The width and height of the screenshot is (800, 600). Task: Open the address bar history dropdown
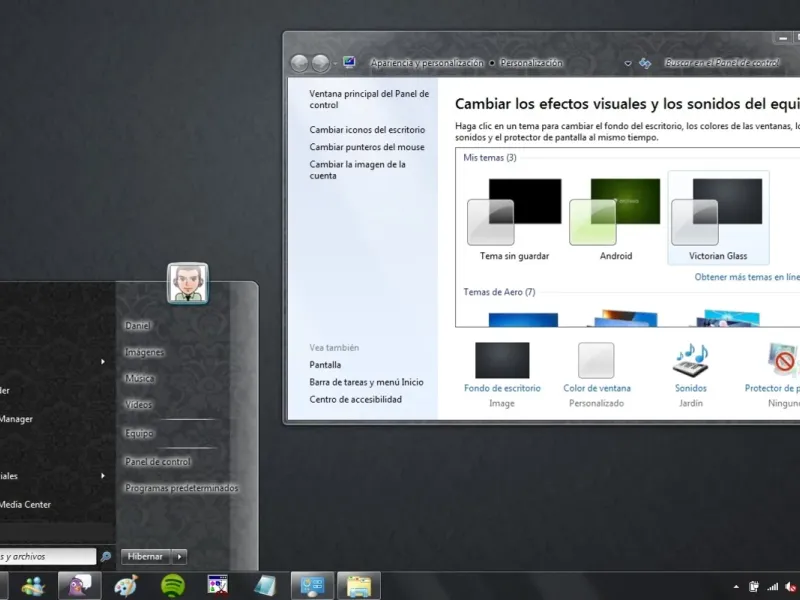pos(628,64)
